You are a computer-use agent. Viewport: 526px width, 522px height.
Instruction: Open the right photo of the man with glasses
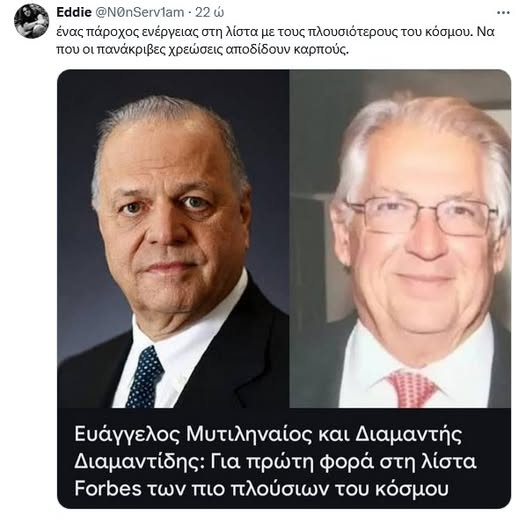point(400,239)
